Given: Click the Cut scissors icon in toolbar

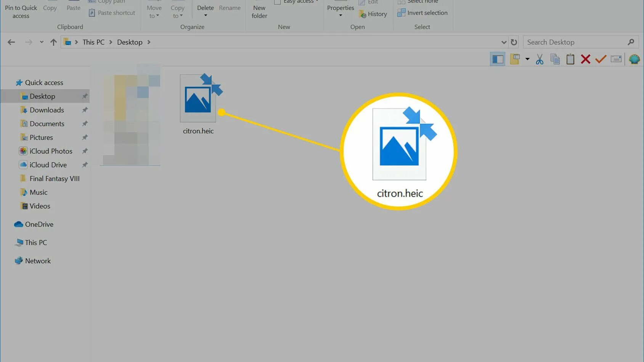Looking at the screenshot, I should click(540, 59).
